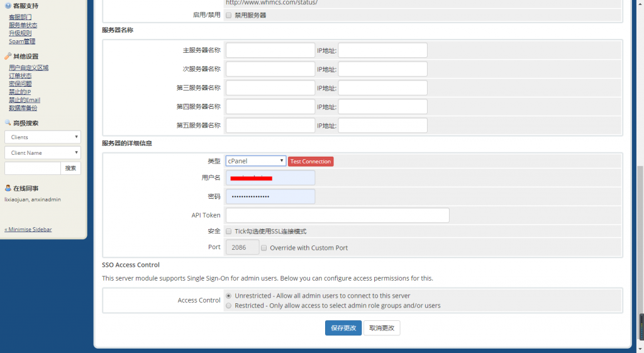Click the 用户名 username field
This screenshot has width=644, height=353.
[270, 177]
